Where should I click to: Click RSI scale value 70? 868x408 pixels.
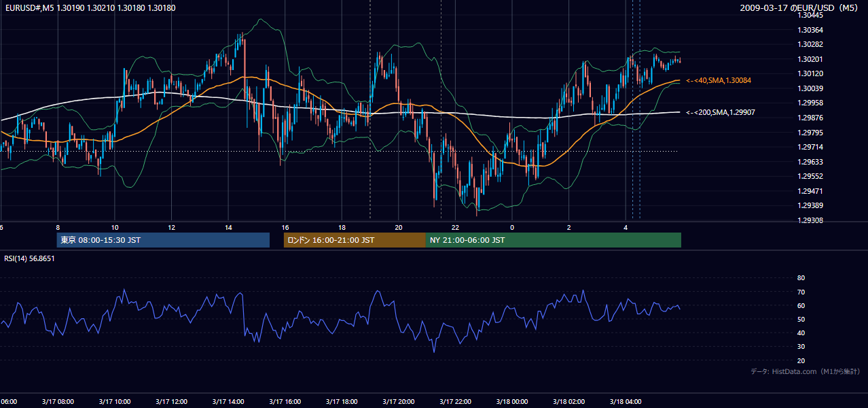click(801, 292)
